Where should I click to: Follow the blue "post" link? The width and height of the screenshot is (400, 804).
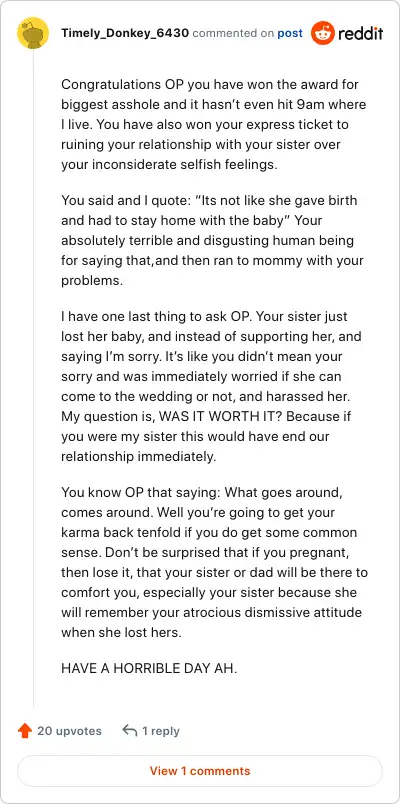(x=290, y=33)
